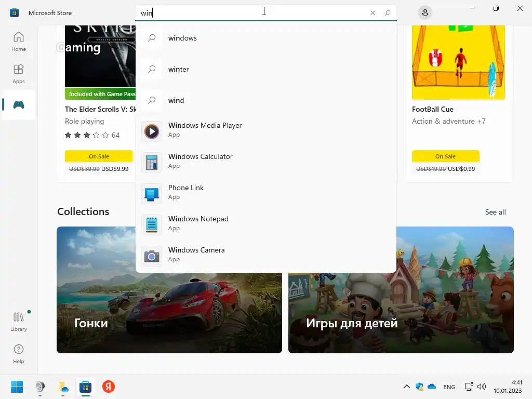This screenshot has height=399, width=532.
Task: Open network settings tray icon
Action: 469,387
